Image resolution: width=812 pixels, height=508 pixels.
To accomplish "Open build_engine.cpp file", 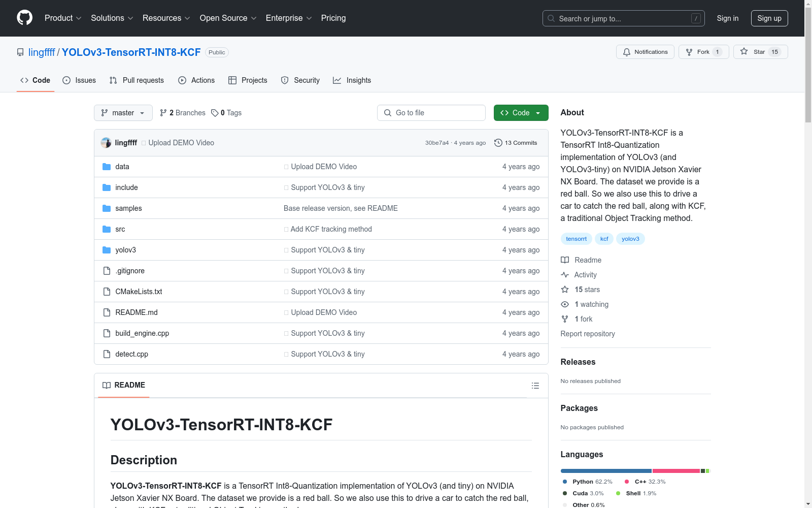I will click(x=142, y=333).
